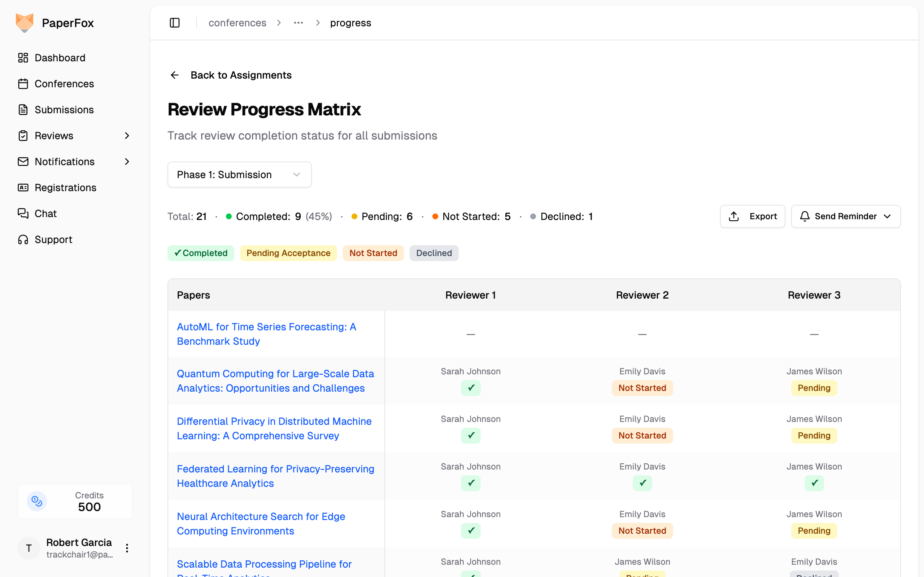
Task: Click Emily Davis Not Started badge for Quantum Computing
Action: point(642,388)
